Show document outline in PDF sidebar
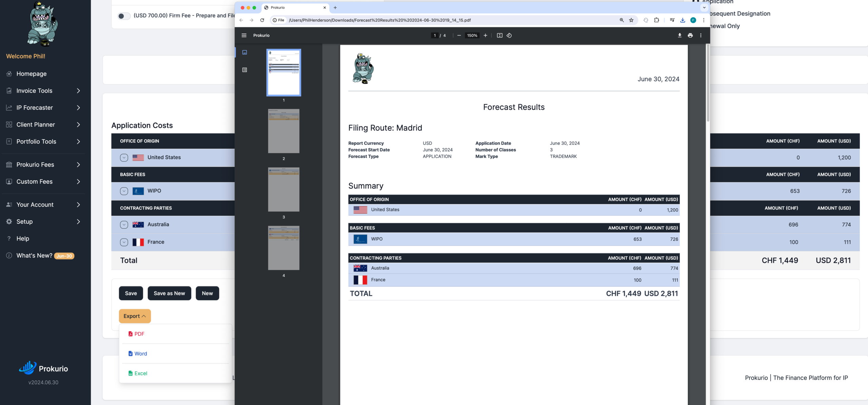The image size is (868, 405). [244, 70]
